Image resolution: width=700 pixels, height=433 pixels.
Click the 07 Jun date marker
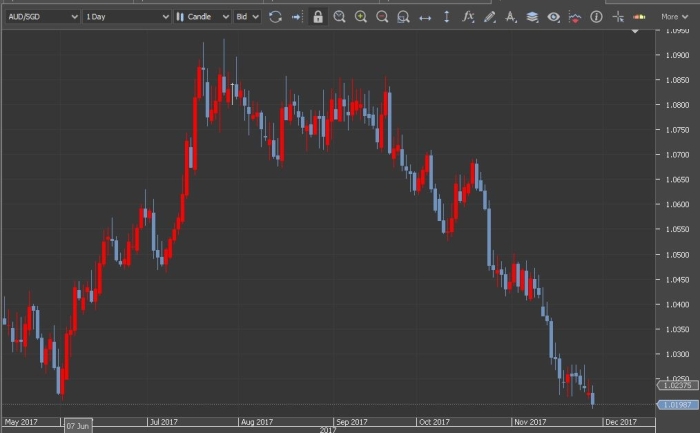point(78,426)
